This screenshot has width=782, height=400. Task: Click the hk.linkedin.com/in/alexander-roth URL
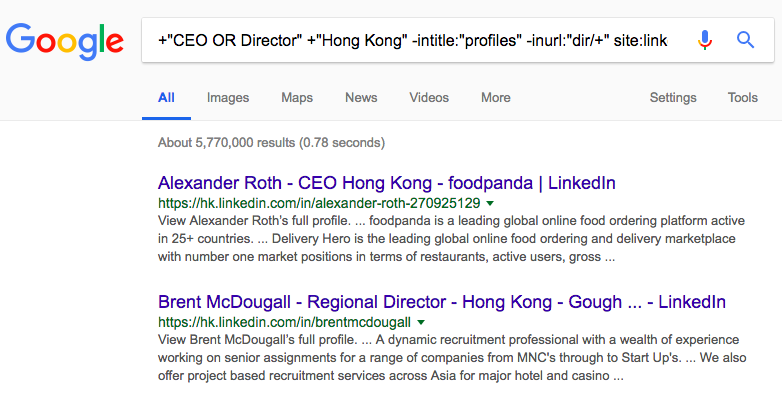click(x=319, y=203)
